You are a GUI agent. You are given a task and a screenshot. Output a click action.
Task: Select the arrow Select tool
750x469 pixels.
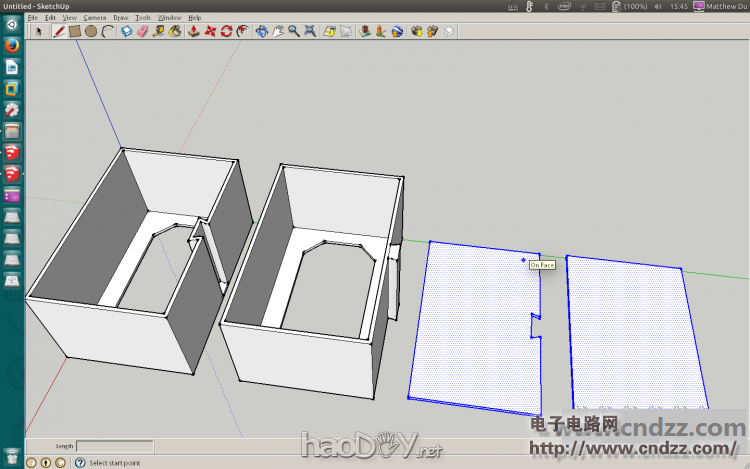click(39, 31)
